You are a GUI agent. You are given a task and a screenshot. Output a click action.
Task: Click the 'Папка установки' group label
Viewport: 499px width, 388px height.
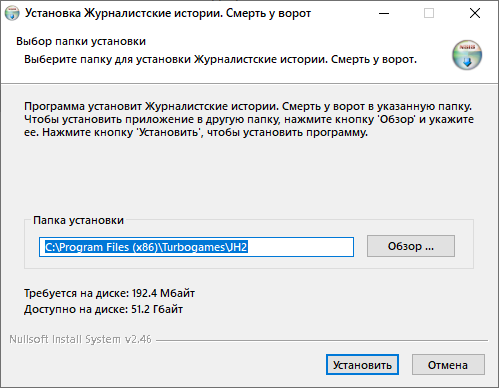coord(78,220)
